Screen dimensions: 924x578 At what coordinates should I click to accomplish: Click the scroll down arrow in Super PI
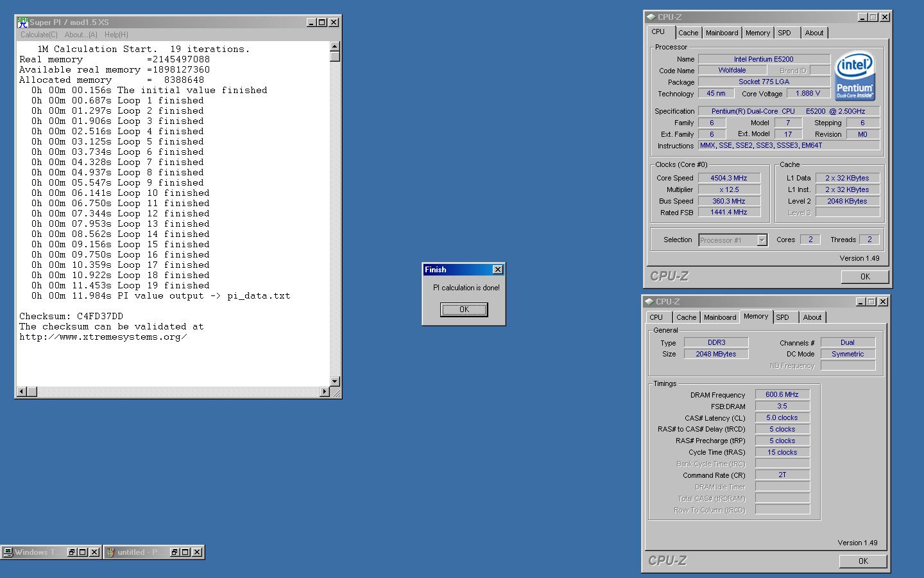[334, 381]
